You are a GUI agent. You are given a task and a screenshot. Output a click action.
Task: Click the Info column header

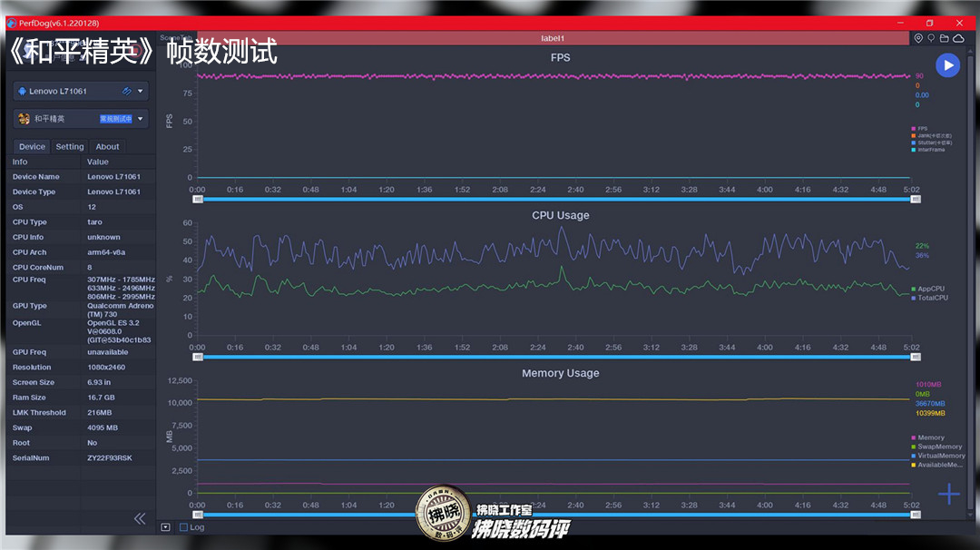20,162
